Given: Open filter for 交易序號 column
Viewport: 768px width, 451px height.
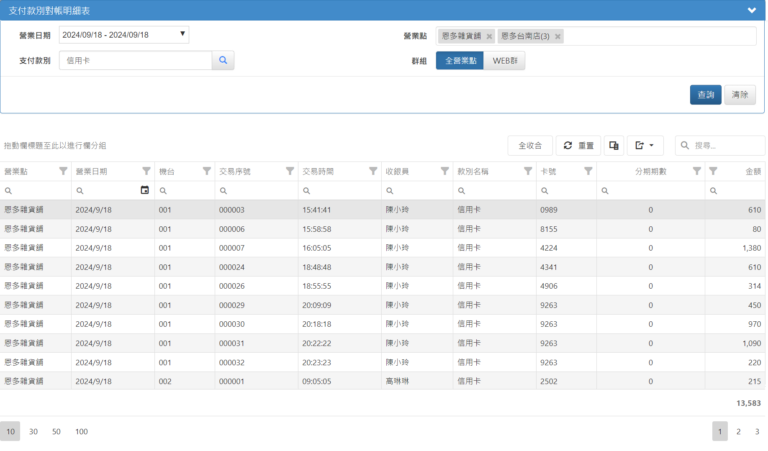Looking at the screenshot, I should (x=290, y=171).
